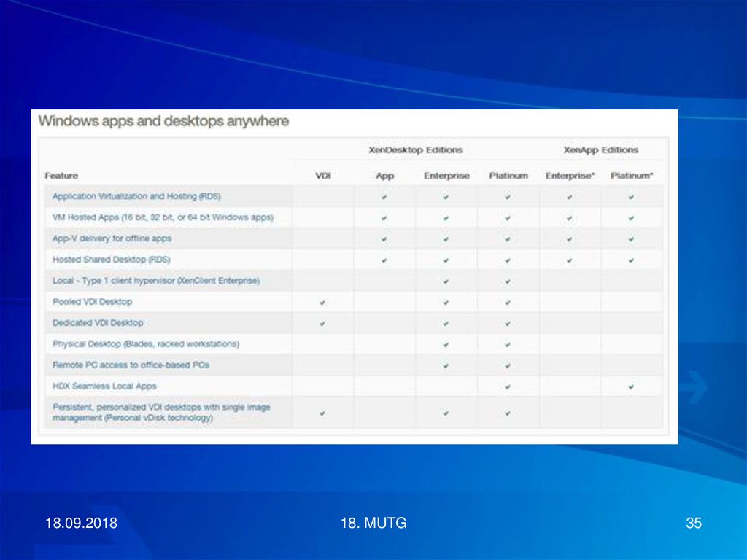This screenshot has height=560, width=747.
Task: Open "Hosted Shared Desktop (RDS)" feature
Action: [x=112, y=260]
